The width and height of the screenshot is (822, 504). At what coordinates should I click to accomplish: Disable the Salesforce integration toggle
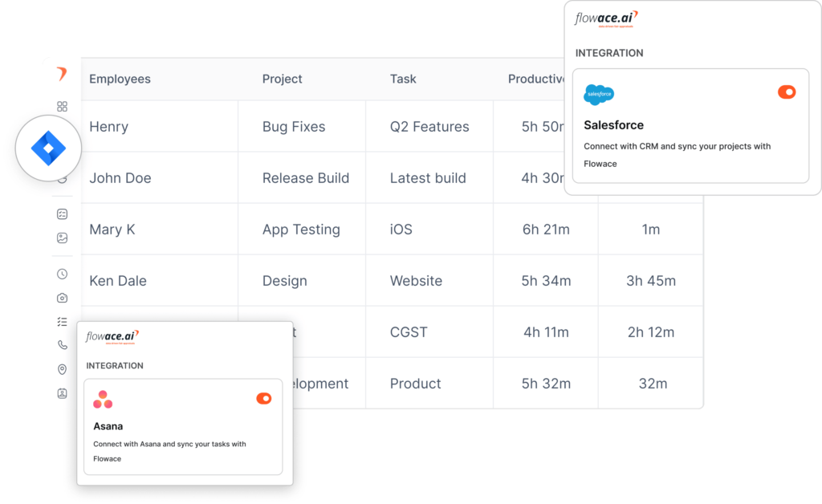click(x=787, y=92)
